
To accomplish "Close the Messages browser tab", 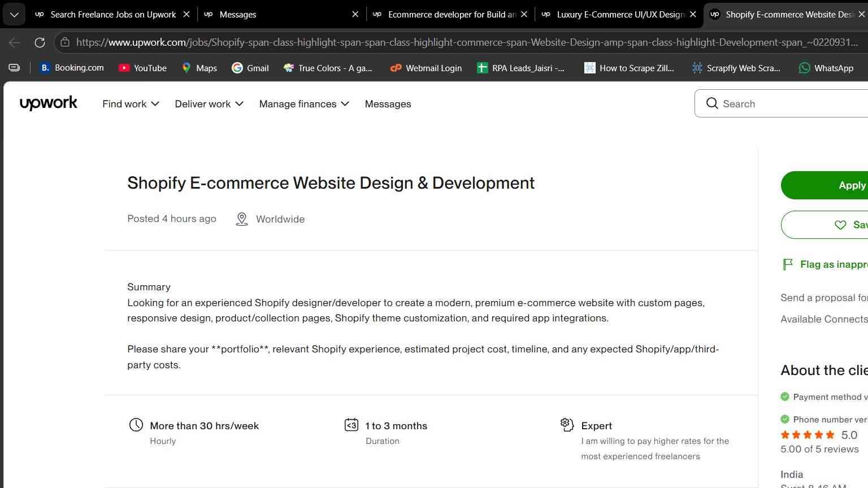I will point(355,14).
